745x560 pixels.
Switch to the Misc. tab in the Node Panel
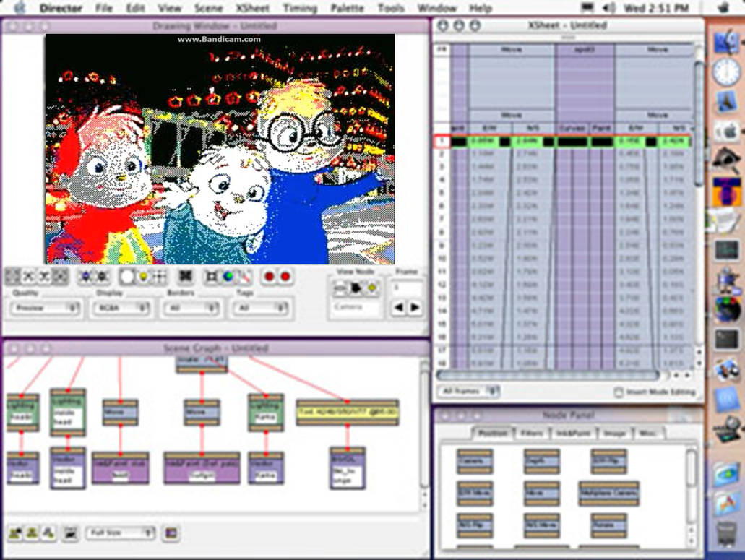pos(647,433)
